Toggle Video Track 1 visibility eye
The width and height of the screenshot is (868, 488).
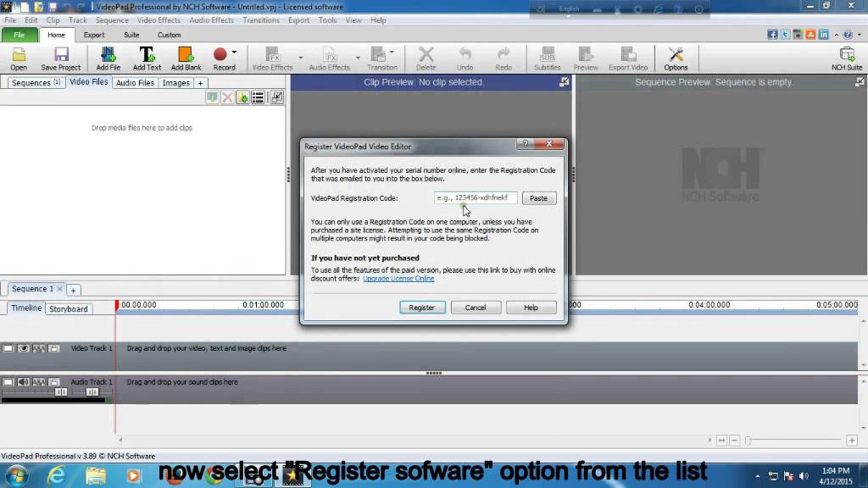tap(23, 348)
